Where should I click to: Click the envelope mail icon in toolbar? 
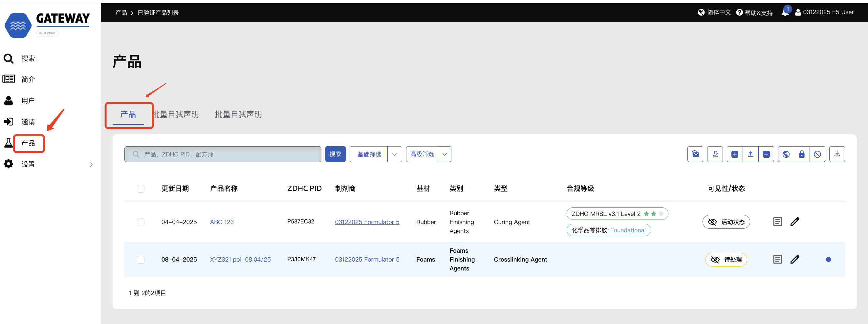(x=695, y=154)
